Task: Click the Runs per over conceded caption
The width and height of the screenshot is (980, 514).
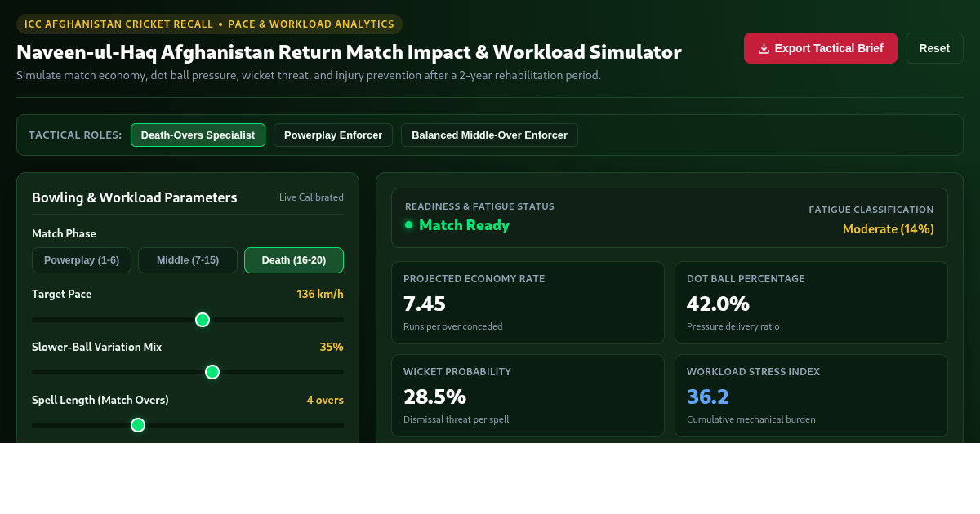Action: point(453,326)
